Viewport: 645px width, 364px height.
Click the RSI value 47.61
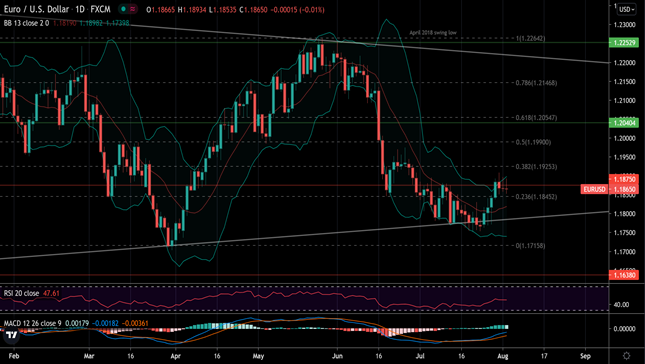point(51,293)
